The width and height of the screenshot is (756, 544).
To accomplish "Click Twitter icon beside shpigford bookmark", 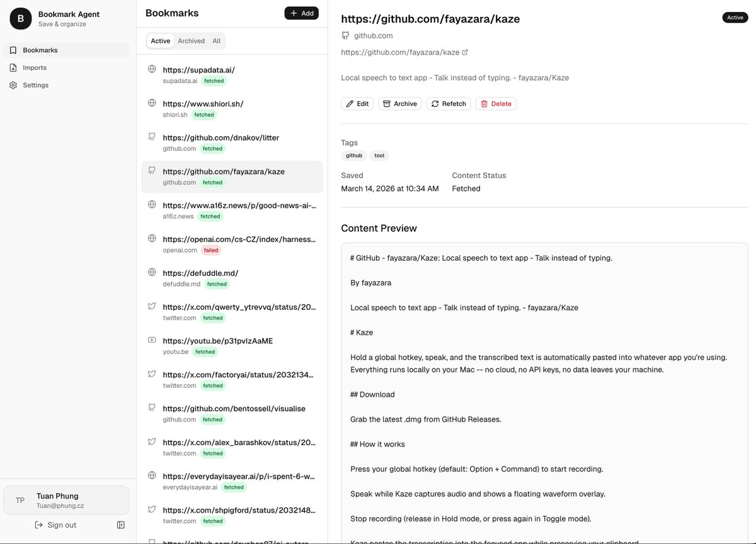I will pyautogui.click(x=152, y=509).
